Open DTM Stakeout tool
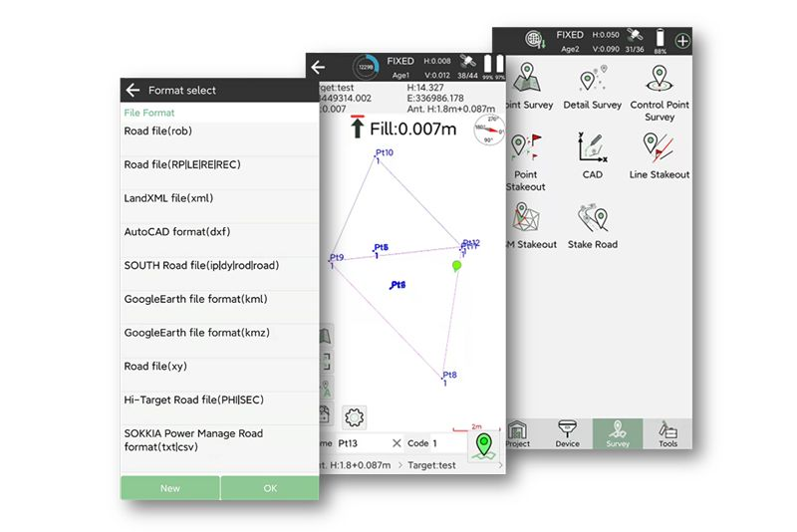Screen dimensions: 797x532 [x=531, y=225]
